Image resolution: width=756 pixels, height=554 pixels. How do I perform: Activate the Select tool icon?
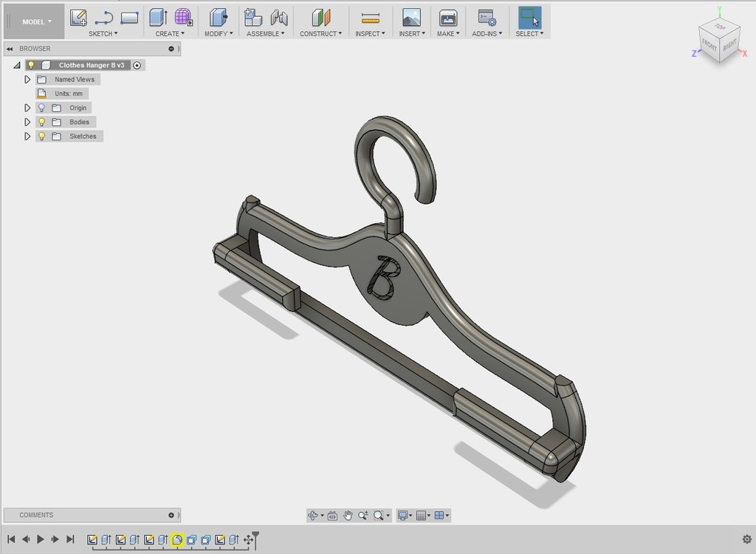529,18
